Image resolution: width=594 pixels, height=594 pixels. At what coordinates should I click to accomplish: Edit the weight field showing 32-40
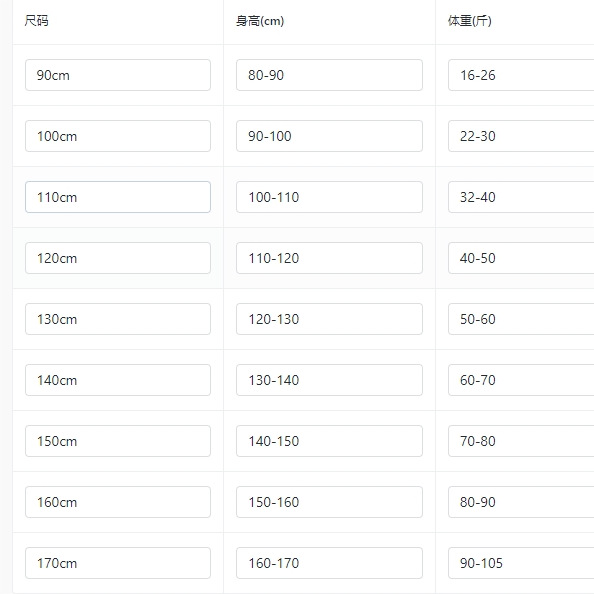[x=521, y=197]
